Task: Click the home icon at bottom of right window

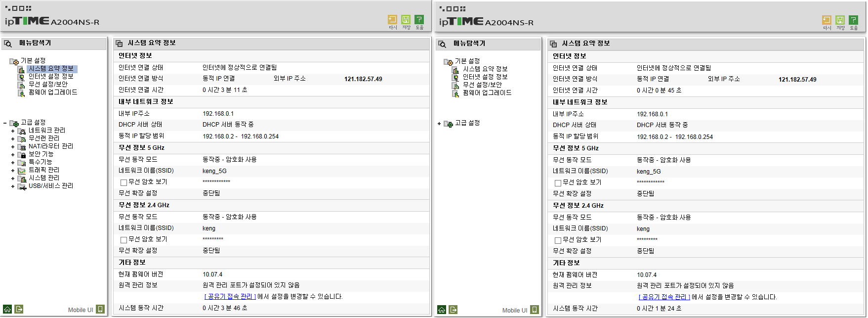Action: (x=442, y=310)
